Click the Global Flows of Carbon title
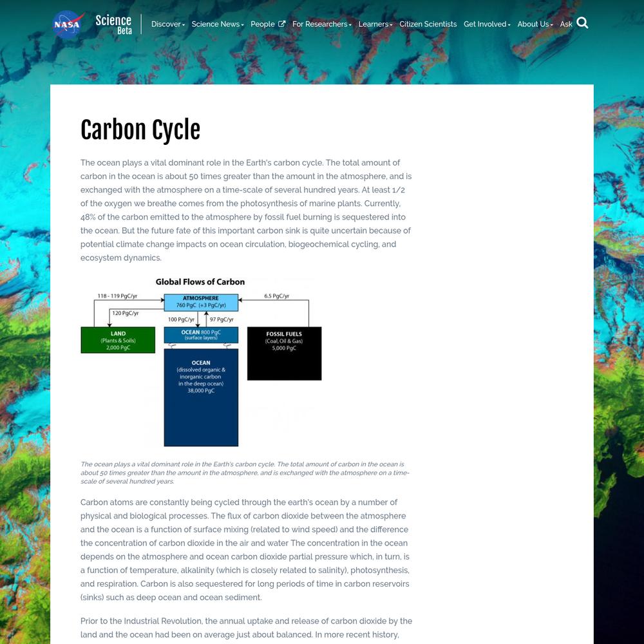 point(200,282)
